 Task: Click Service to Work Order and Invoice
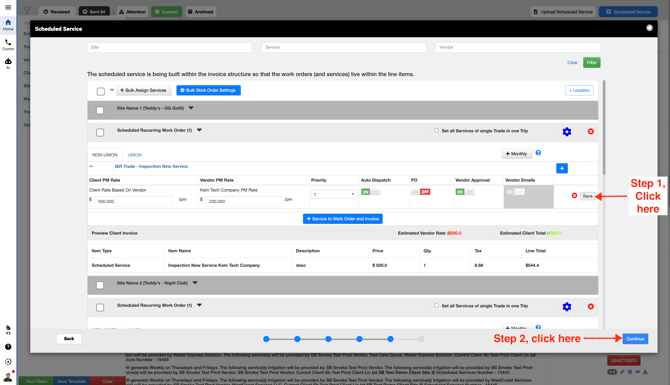[x=343, y=219]
